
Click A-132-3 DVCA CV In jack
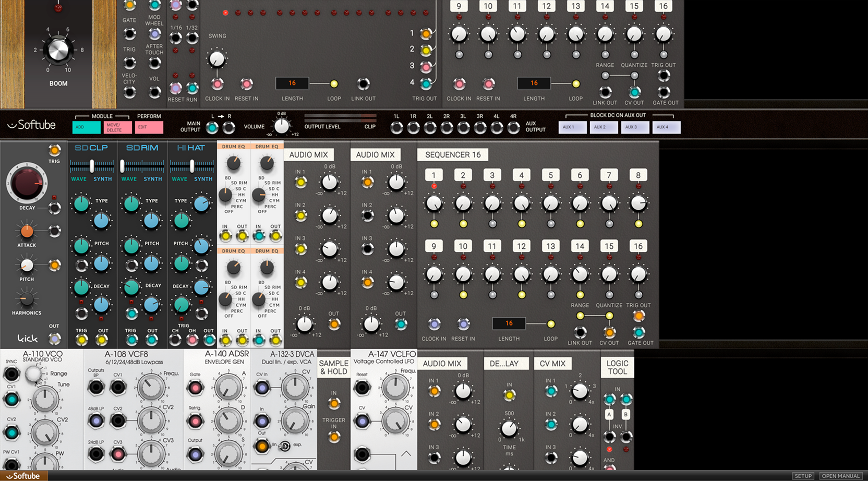click(x=262, y=388)
